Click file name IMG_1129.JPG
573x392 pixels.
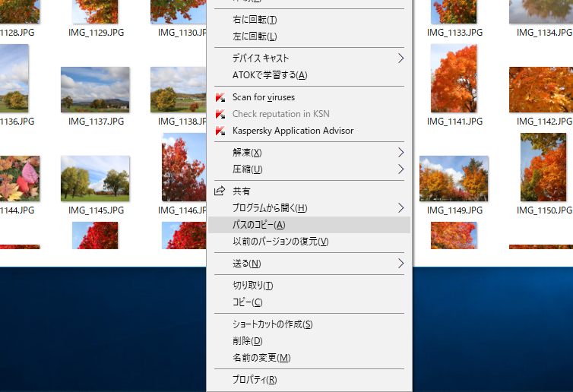point(96,33)
